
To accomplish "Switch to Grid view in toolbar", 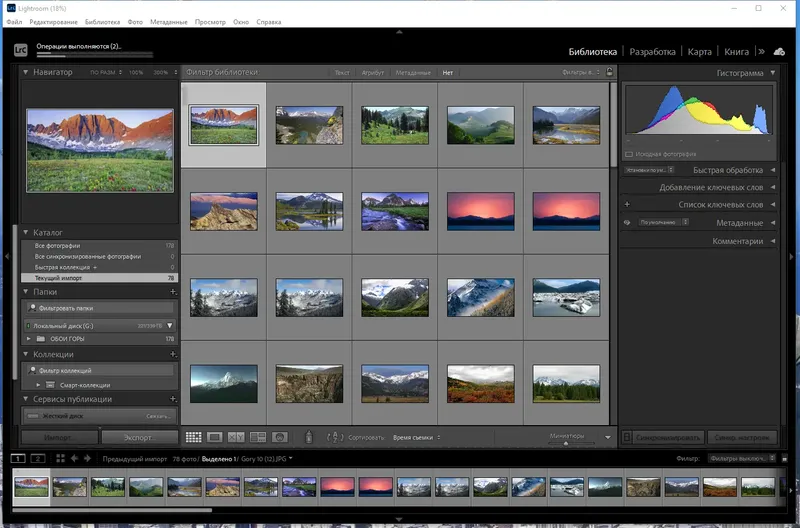I will [x=194, y=437].
